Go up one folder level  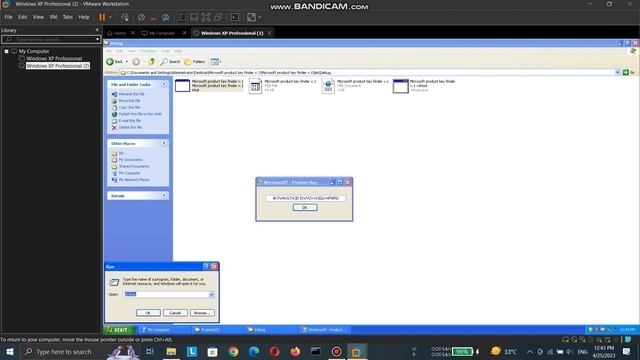coord(151,62)
